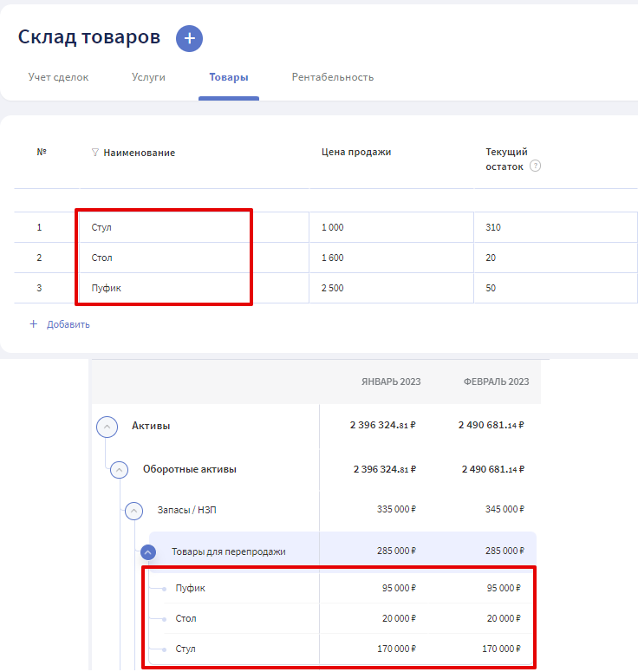Click the price cell 1 600 for Стол

pos(391,258)
